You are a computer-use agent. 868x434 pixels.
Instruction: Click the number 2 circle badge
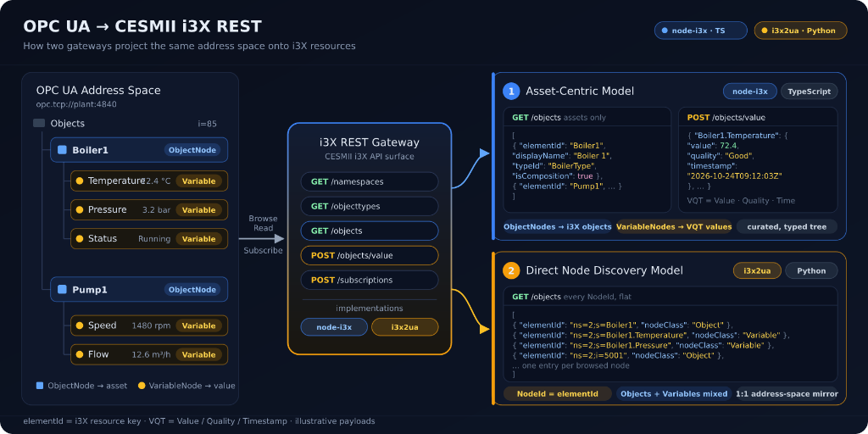(511, 270)
